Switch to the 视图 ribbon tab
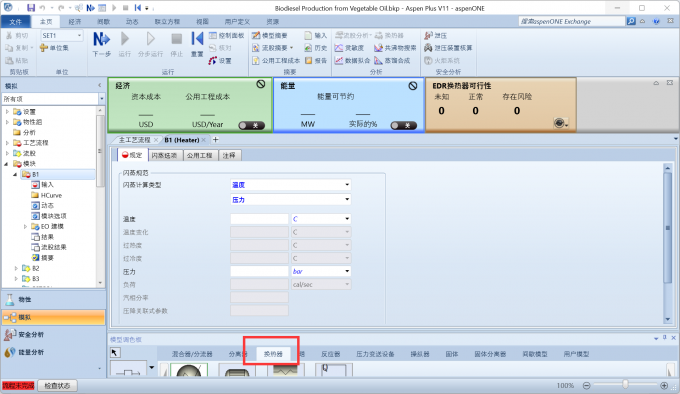The width and height of the screenshot is (680, 394). tap(202, 22)
